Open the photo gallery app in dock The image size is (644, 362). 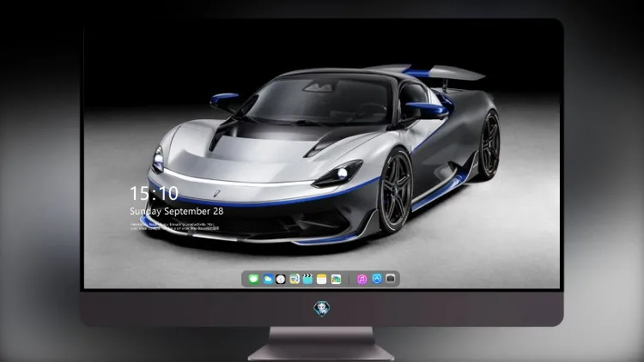coord(336,279)
